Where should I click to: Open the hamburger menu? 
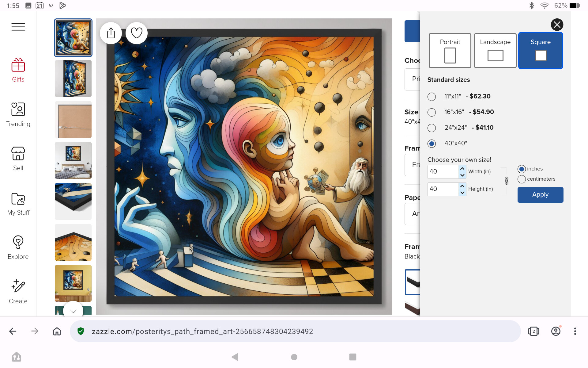pos(18,27)
